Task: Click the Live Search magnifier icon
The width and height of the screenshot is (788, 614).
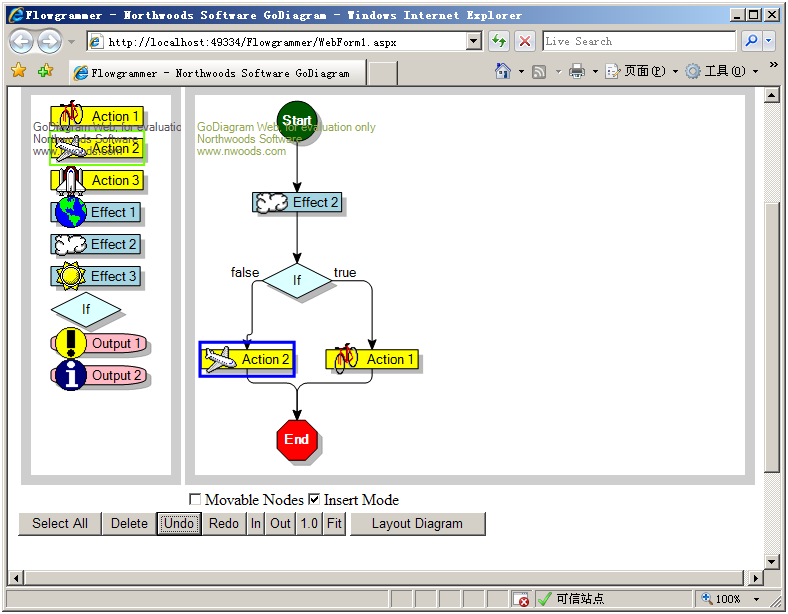Action: pos(751,41)
